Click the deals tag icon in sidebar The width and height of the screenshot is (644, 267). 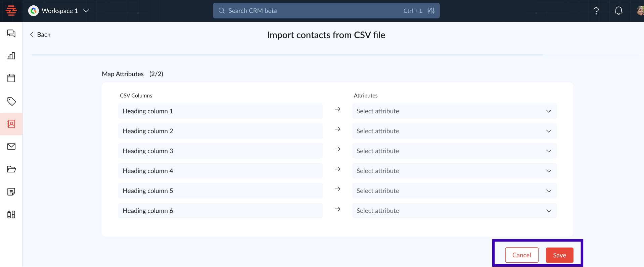[11, 101]
